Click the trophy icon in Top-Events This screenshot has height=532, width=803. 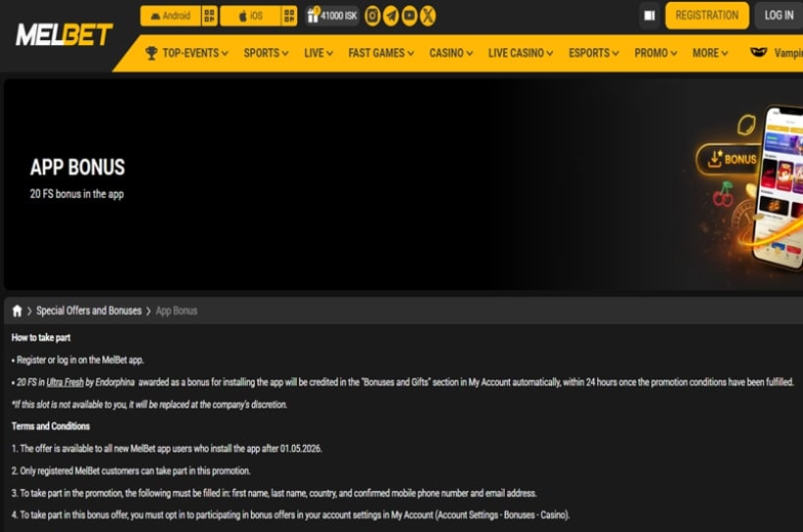click(x=151, y=53)
